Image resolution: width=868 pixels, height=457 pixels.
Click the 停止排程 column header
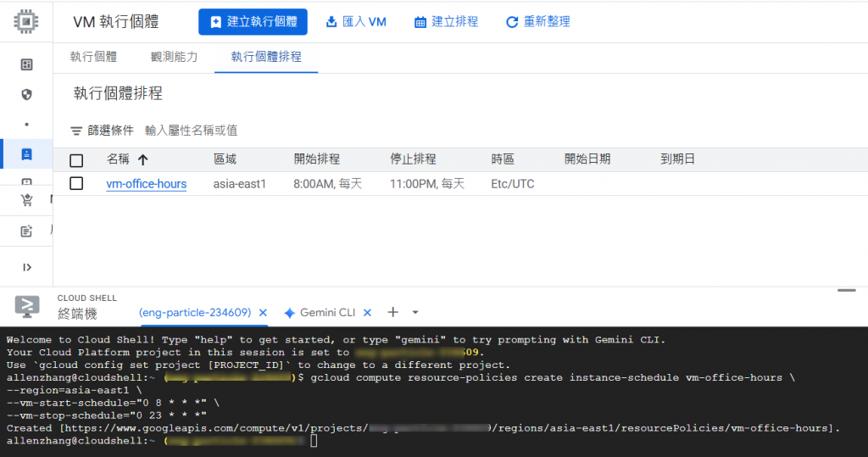(x=413, y=159)
